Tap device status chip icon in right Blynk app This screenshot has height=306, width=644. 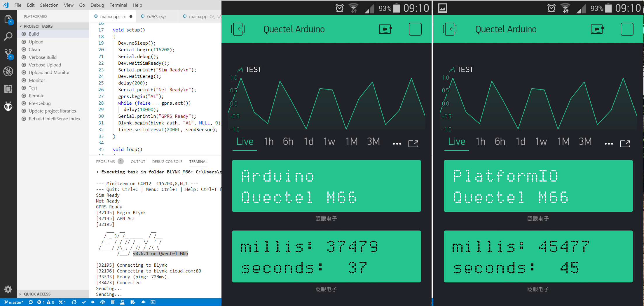pyautogui.click(x=597, y=29)
